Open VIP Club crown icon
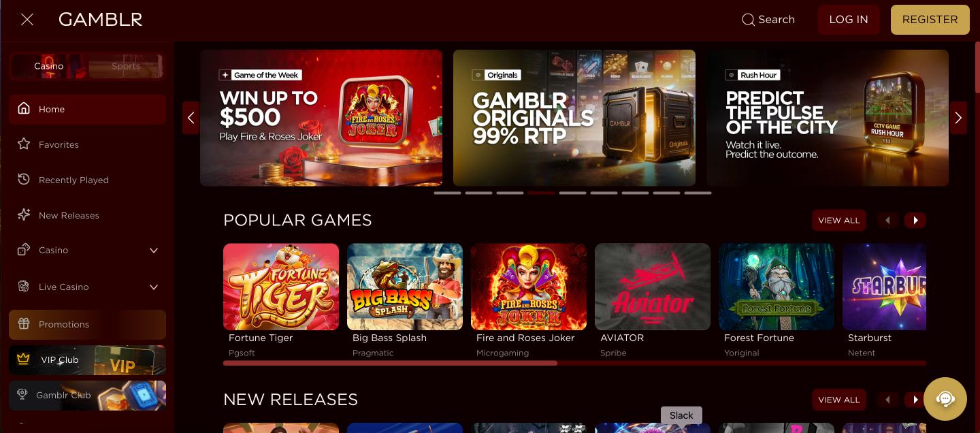The height and width of the screenshot is (433, 980). (x=24, y=359)
